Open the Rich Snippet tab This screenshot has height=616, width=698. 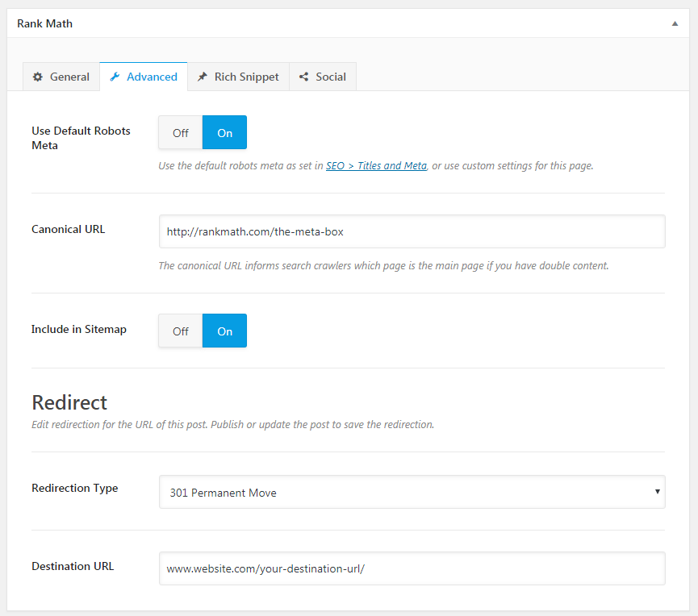[x=239, y=77]
